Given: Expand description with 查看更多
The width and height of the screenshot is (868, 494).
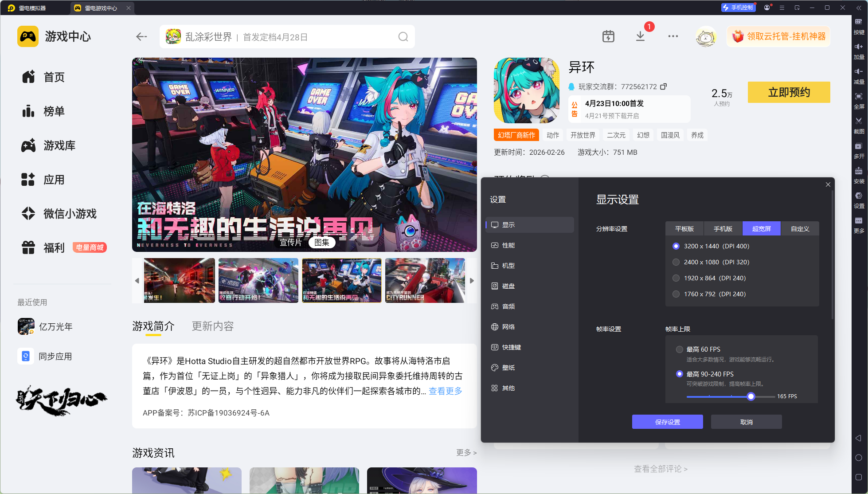Looking at the screenshot, I should pos(445,391).
